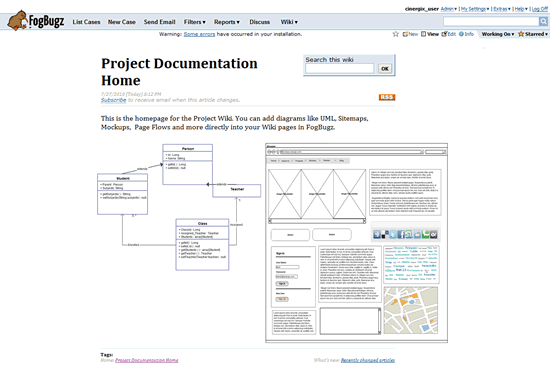The width and height of the screenshot is (550, 368).
Task: Click the Log Off link
Action: coord(540,9)
